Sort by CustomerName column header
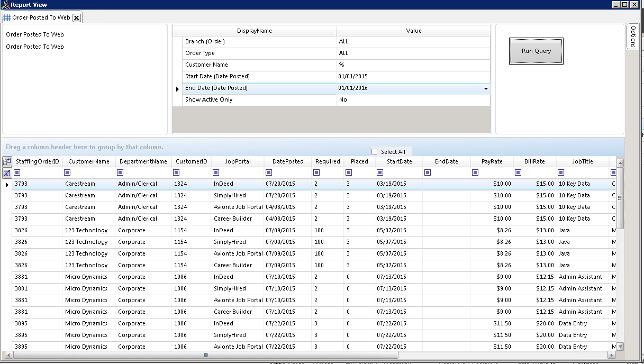644x364 pixels. tap(89, 161)
